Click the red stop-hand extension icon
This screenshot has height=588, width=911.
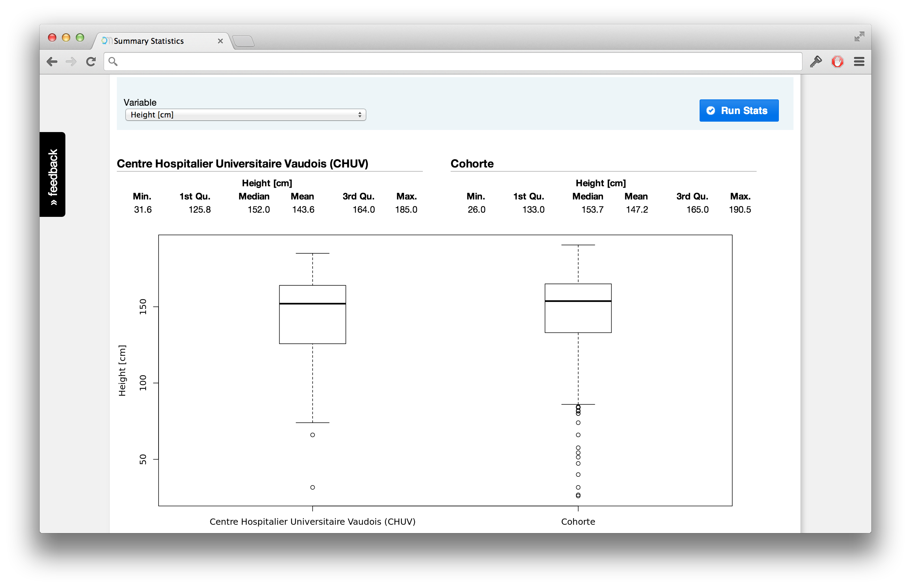click(837, 62)
